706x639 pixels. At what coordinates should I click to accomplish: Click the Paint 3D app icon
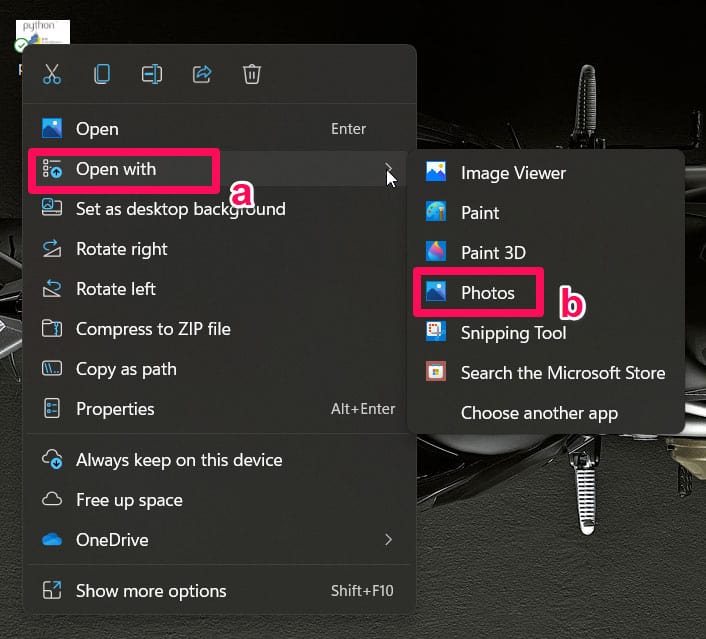click(x=436, y=251)
